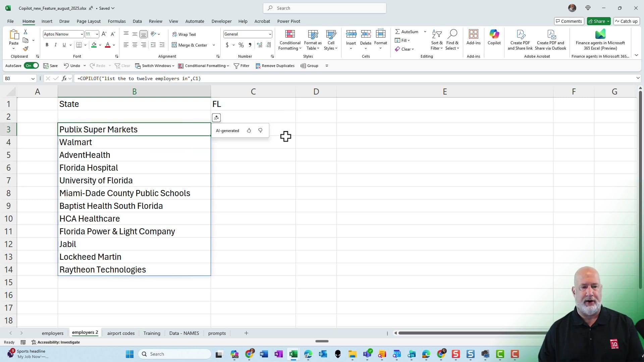Viewport: 644px width, 362px height.
Task: Expand the Merge & Center dropdown arrow
Action: (x=214, y=45)
